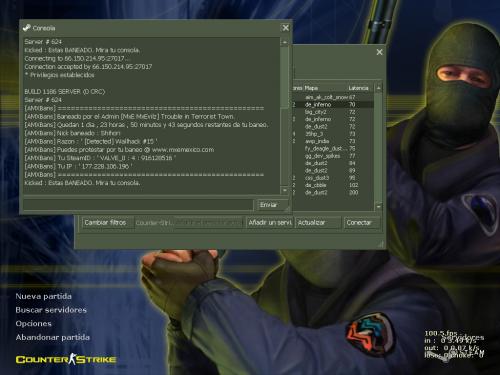Screen dimensions: 500x375
Task: Select the aim_ak_colt_snow server row
Action: (333, 97)
